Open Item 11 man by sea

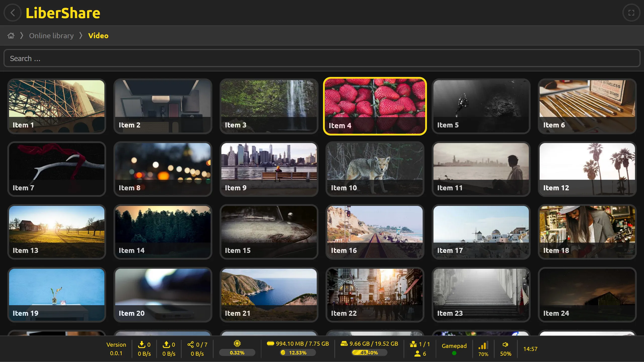click(x=481, y=169)
